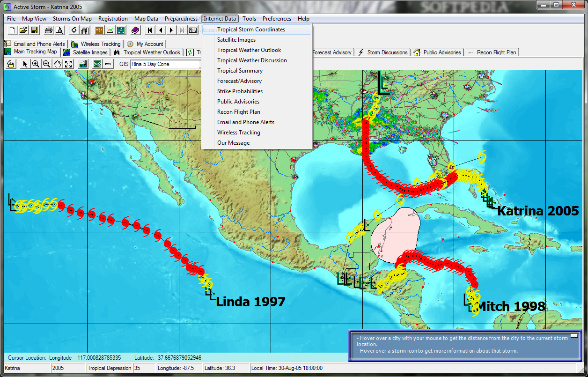Switch to the Storm Discussions tab
588x377 pixels.
click(x=383, y=52)
